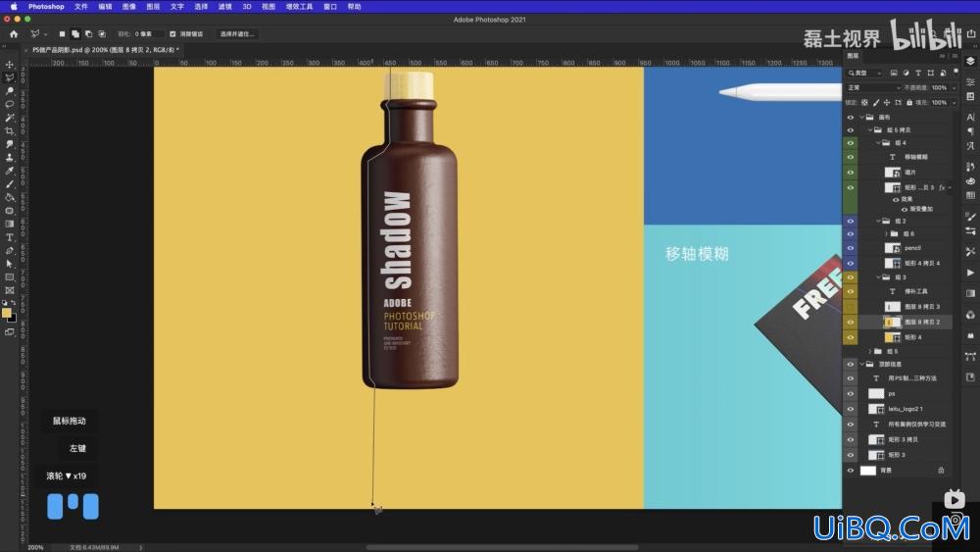This screenshot has width=980, height=552.
Task: Open the Actions play icon in dock
Action: click(970, 273)
